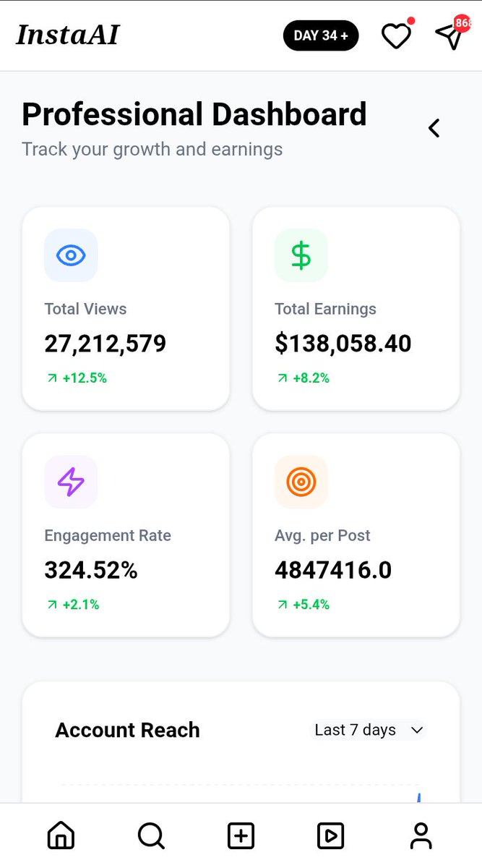The height and width of the screenshot is (868, 482).
Task: Click the +12.5% growth indicator
Action: 76,378
